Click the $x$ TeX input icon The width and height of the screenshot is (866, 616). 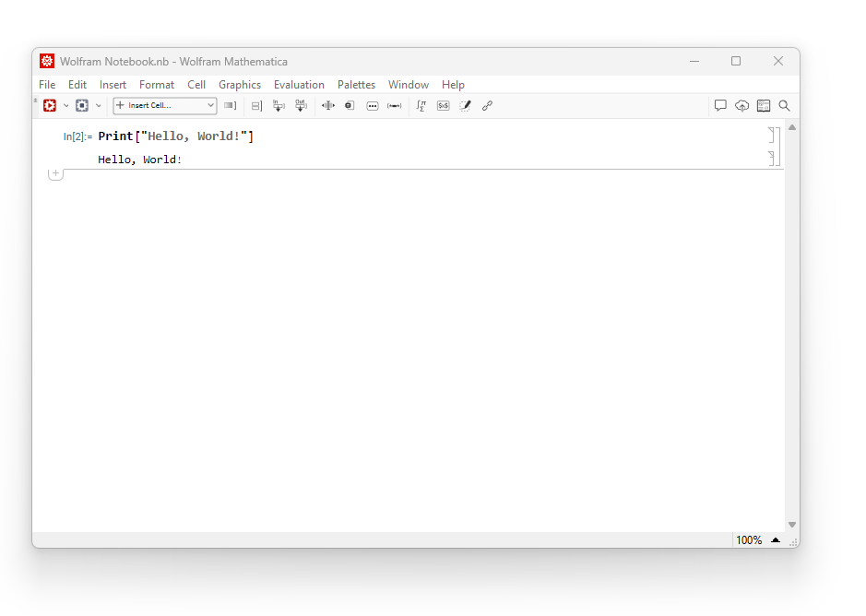[443, 105]
